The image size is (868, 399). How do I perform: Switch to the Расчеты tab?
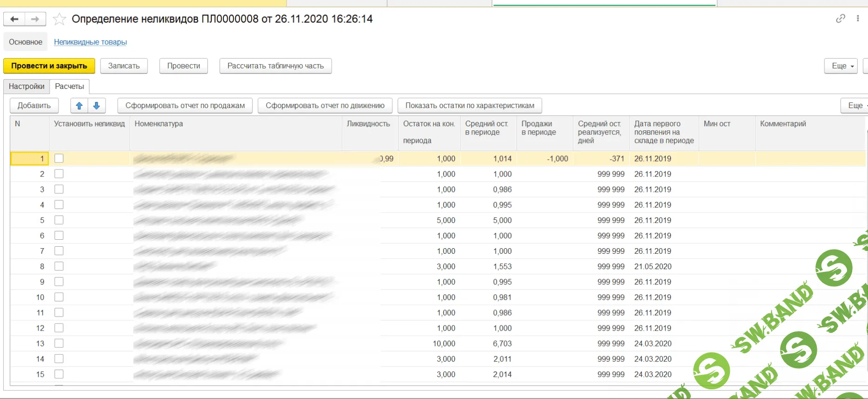click(x=69, y=87)
